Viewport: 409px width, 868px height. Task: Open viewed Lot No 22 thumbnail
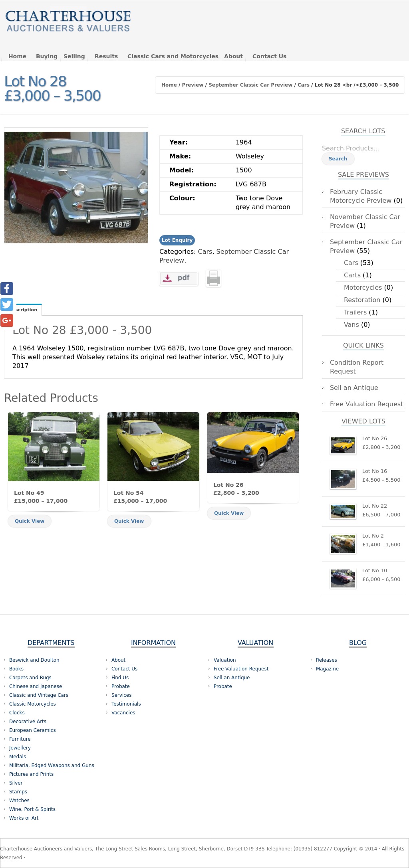(x=343, y=511)
